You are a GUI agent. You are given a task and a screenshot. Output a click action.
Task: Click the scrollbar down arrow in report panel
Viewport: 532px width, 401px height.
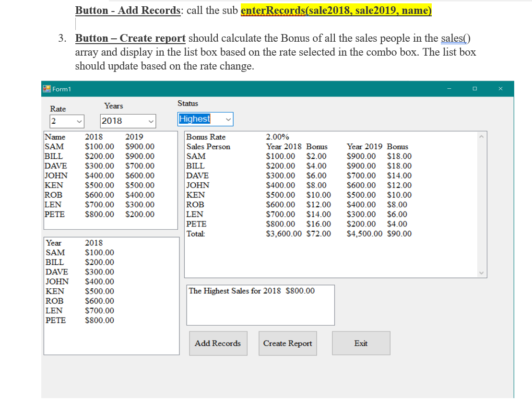(481, 272)
